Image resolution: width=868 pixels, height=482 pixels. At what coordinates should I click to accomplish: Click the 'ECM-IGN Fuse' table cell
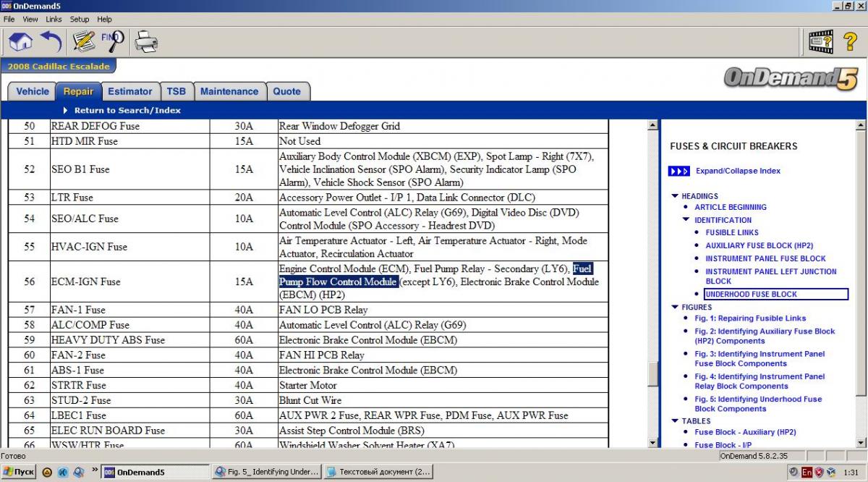(130, 282)
